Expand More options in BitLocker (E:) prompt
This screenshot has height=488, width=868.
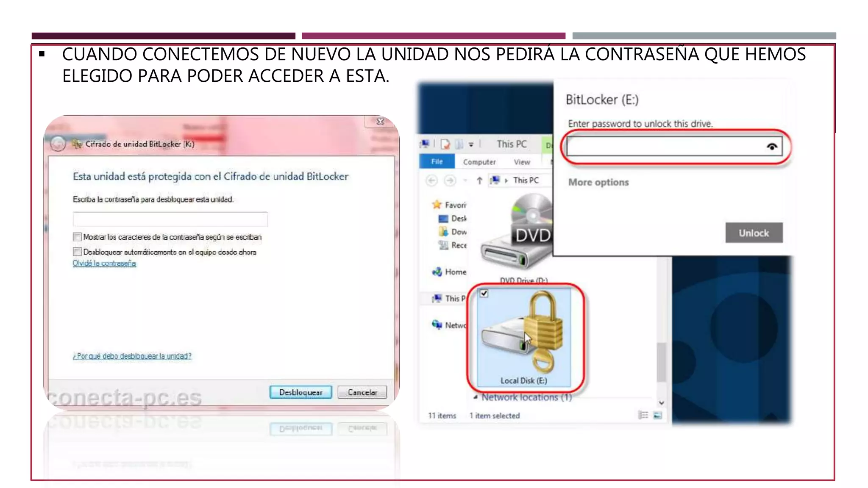pos(598,182)
